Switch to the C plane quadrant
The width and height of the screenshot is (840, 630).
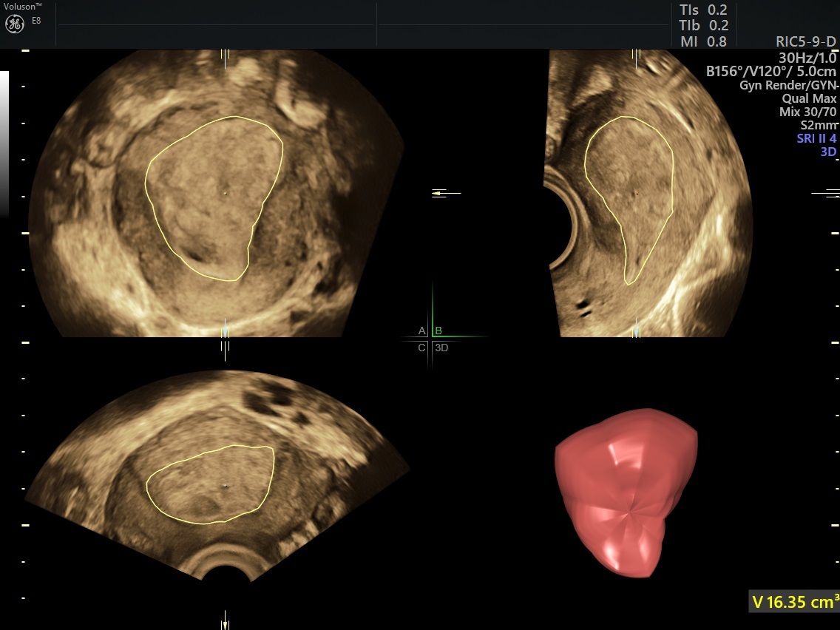tap(421, 347)
